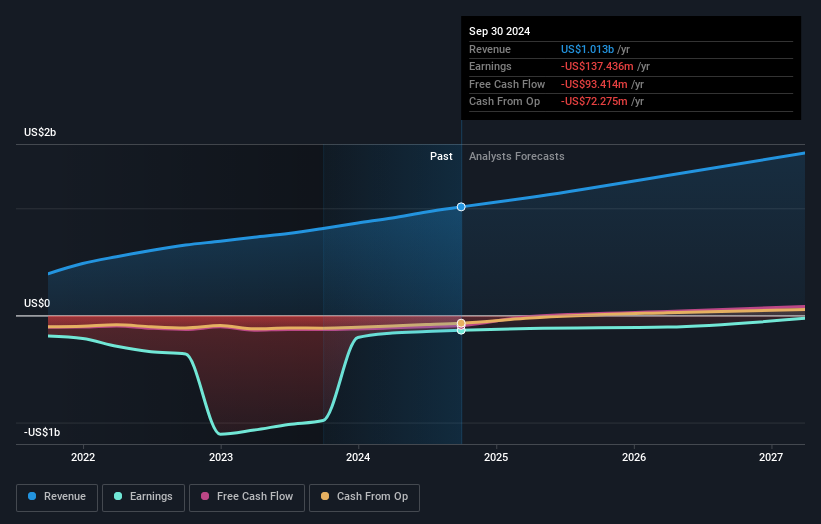The width and height of the screenshot is (821, 524).
Task: Click the Earnings row label in tooltip
Action: point(490,66)
